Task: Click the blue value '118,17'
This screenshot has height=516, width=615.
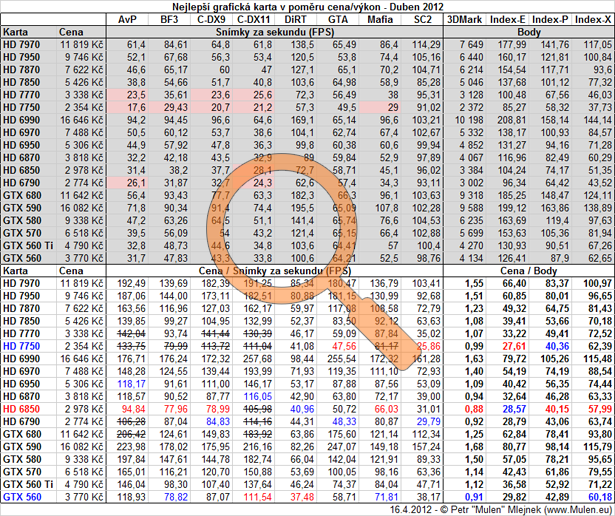Action: point(131,384)
